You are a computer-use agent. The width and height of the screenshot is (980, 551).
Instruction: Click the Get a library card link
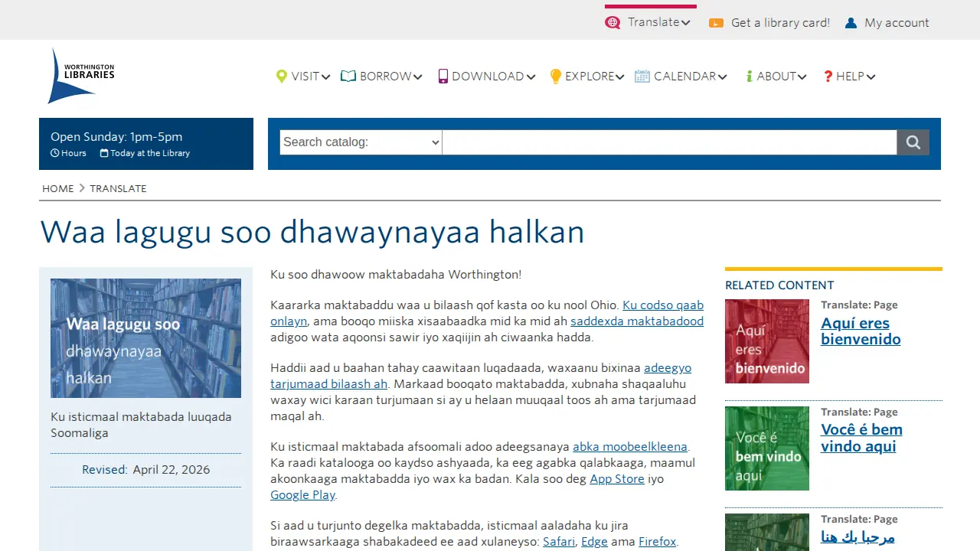pos(780,23)
